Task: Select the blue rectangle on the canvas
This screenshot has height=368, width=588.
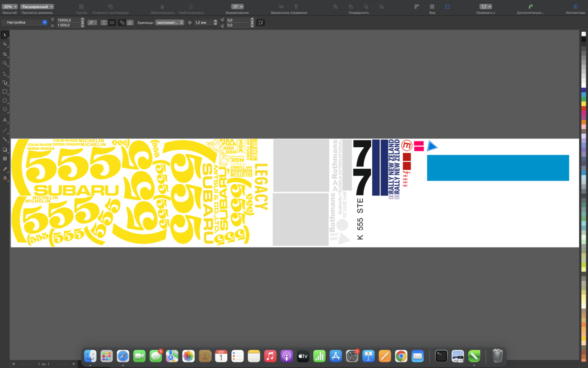Action: click(x=498, y=168)
